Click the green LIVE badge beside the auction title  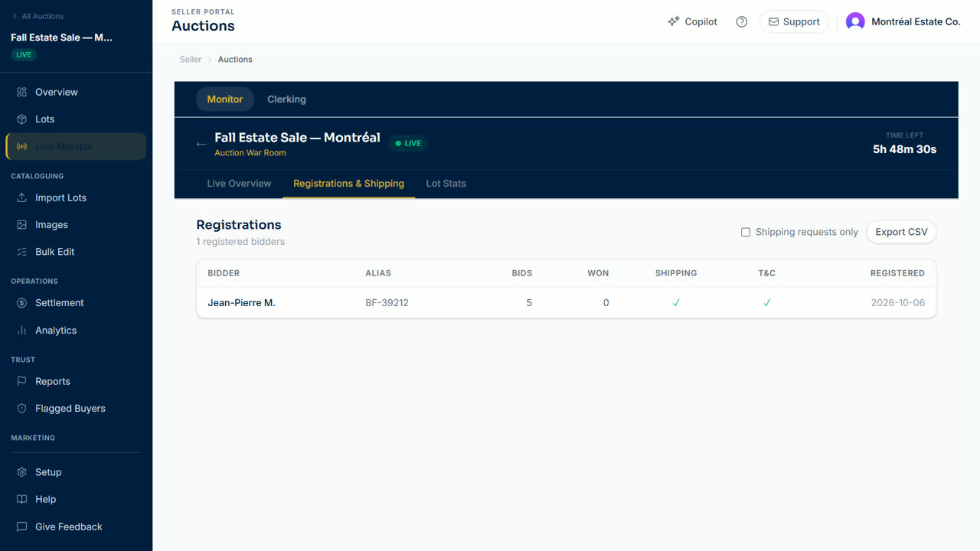click(x=408, y=143)
